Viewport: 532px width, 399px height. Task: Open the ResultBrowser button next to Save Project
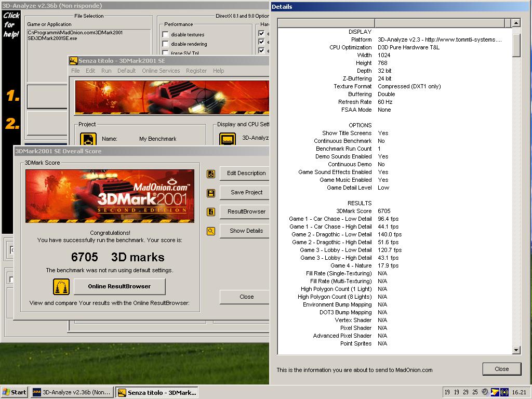244,212
